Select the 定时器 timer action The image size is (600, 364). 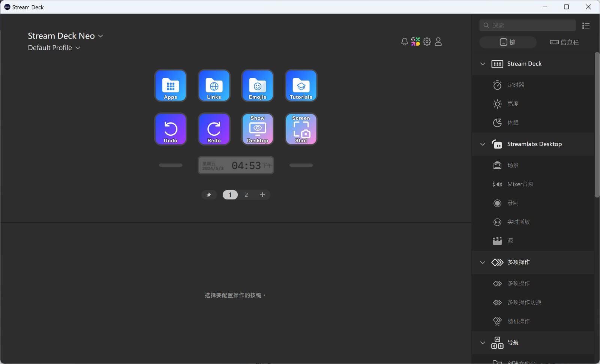533,85
